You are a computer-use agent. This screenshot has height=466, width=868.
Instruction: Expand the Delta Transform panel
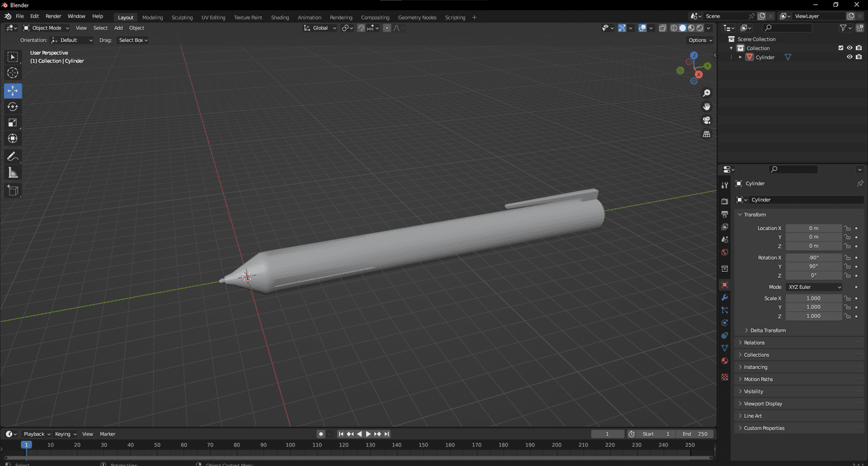[x=768, y=330]
